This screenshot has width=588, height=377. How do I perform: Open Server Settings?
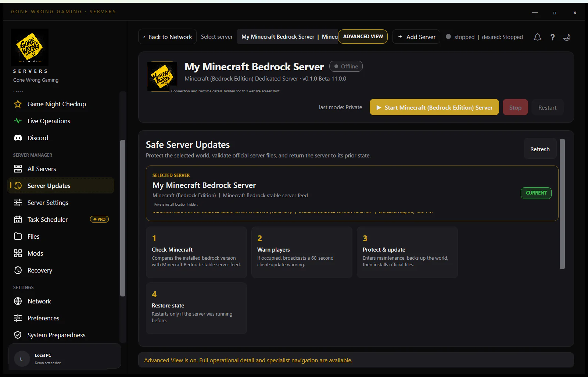(x=61, y=203)
